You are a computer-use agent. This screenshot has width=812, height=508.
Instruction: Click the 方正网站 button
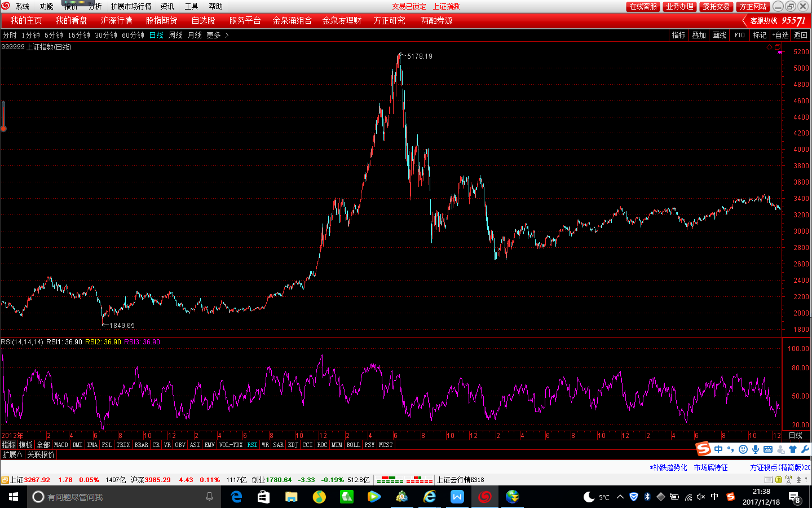[753, 6]
